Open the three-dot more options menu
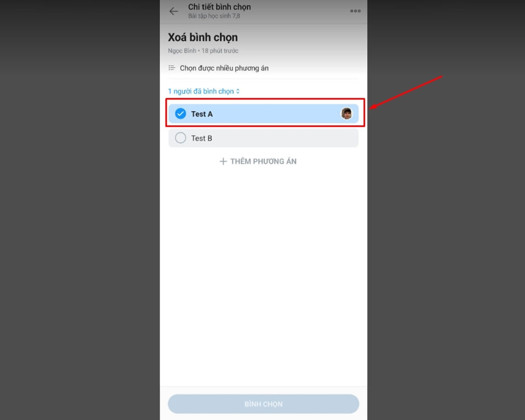This screenshot has width=525, height=420. tap(355, 11)
